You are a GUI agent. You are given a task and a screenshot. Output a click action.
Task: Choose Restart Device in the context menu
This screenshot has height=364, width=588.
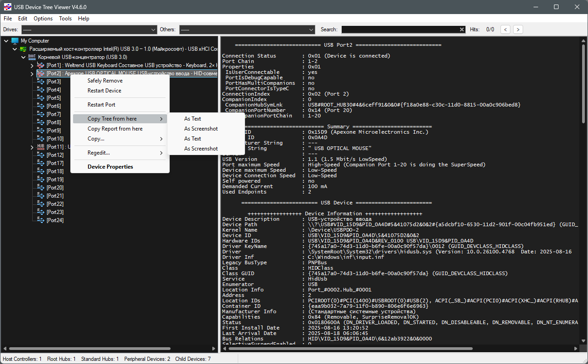tap(120, 91)
